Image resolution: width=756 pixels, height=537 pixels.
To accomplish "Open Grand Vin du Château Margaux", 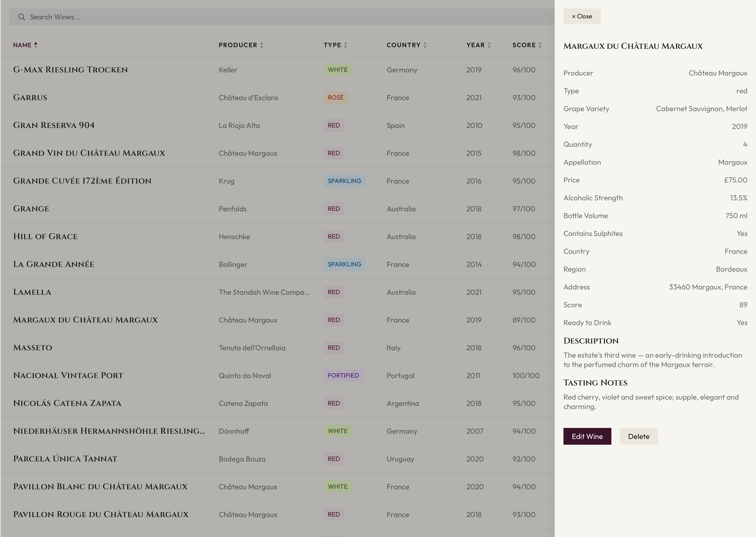I will 277,153.
